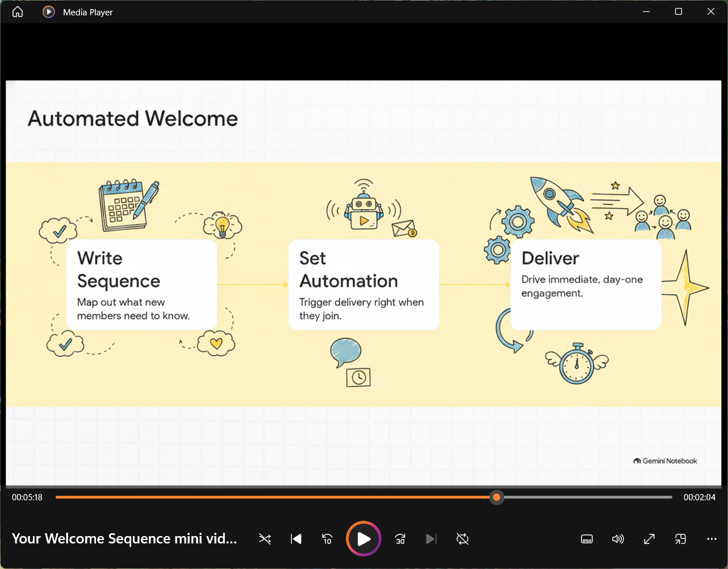728x569 pixels.
Task: Skip forward 30 seconds
Action: pyautogui.click(x=400, y=539)
